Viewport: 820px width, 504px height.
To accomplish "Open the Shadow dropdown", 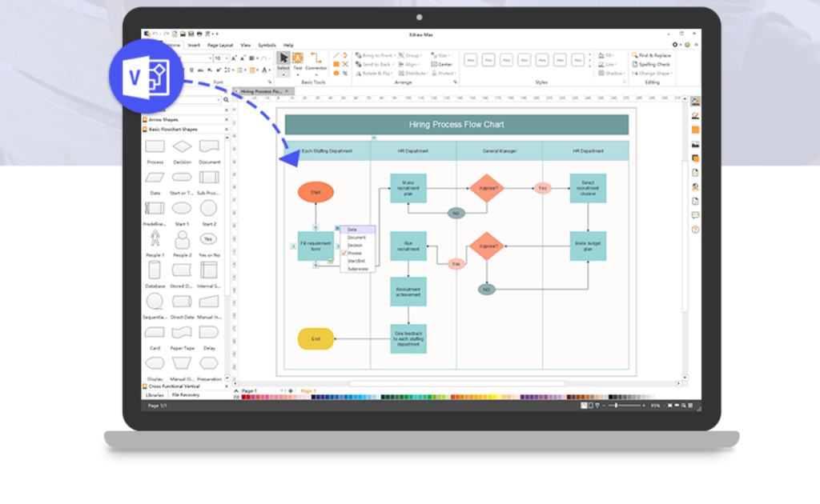I will tap(611, 73).
